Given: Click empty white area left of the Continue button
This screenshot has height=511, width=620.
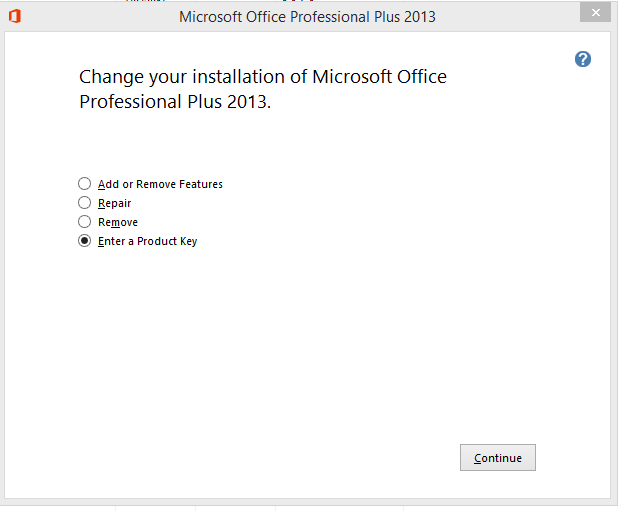Looking at the screenshot, I should coord(277,458).
